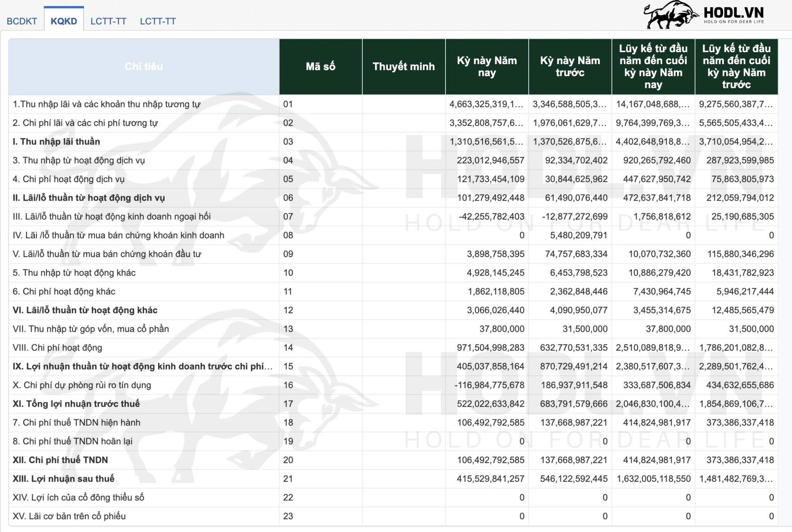This screenshot has width=792, height=532.
Task: Click the Thuyết minh column header
Action: tap(403, 66)
